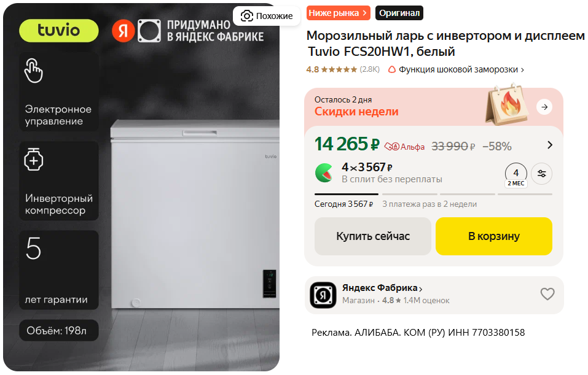588x375 pixels.
Task: Add item with 'В корзину' button
Action: pyautogui.click(x=493, y=236)
